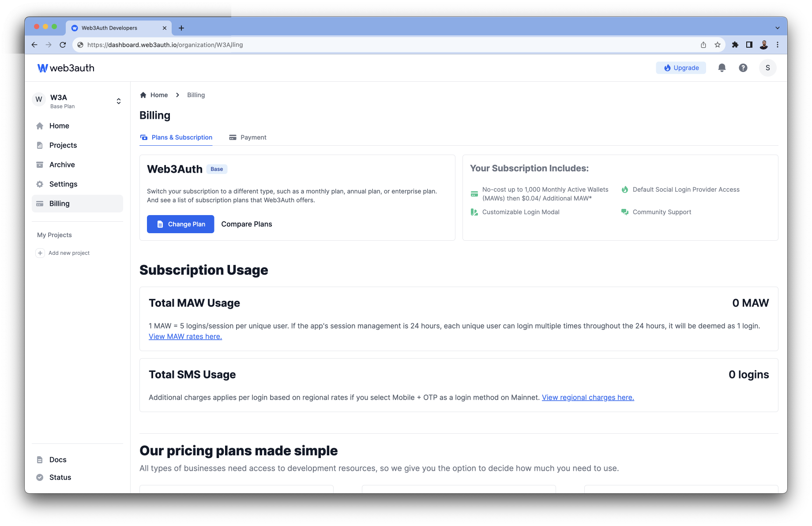Click the credit card icon beside No-cost MAWs
Image resolution: width=812 pixels, height=526 pixels.
[474, 194]
